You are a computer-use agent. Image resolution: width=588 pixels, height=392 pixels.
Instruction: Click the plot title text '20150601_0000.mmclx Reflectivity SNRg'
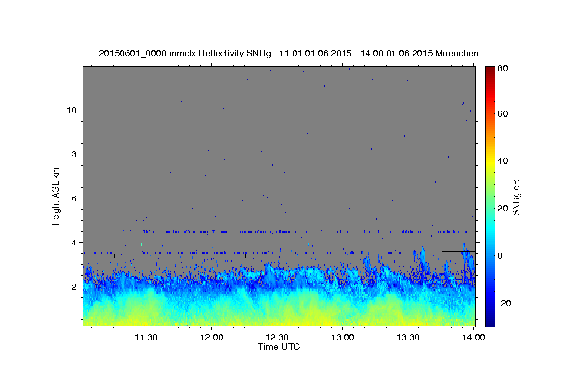click(x=185, y=53)
